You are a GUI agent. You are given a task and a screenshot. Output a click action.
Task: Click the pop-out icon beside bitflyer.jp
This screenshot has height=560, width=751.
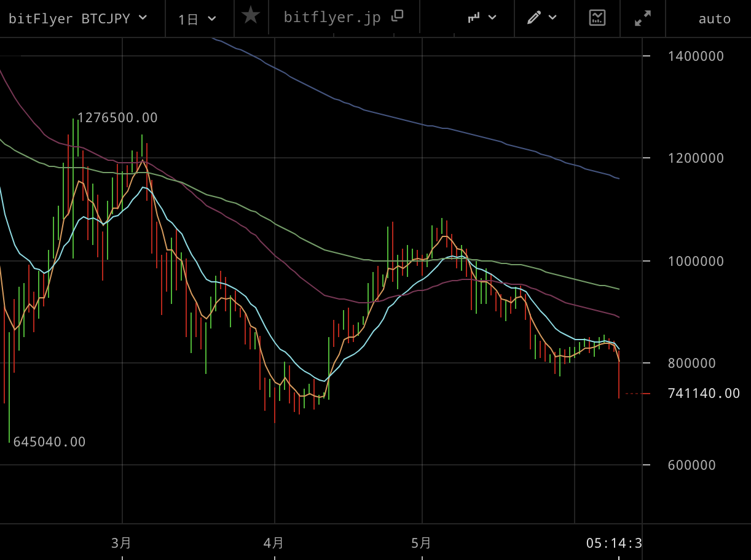[398, 16]
